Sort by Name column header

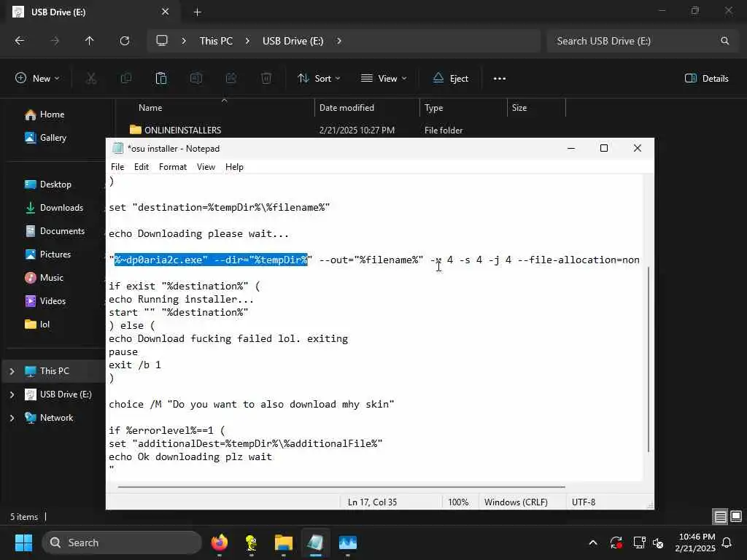coord(150,108)
